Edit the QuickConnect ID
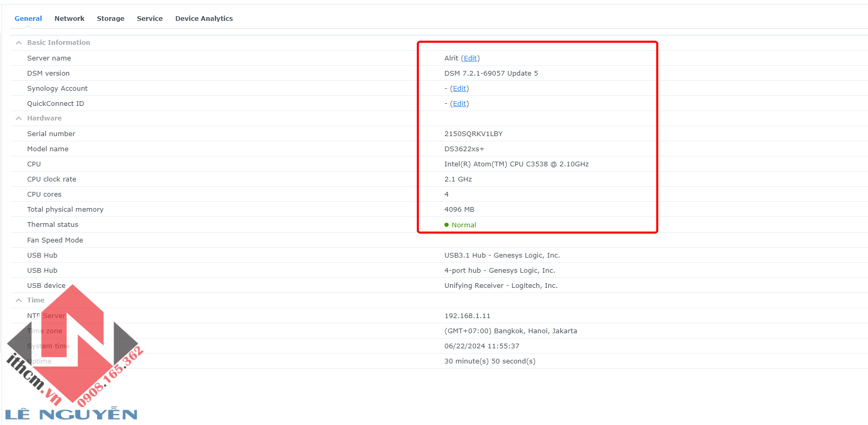Screen dimensions: 868x425 tap(459, 104)
